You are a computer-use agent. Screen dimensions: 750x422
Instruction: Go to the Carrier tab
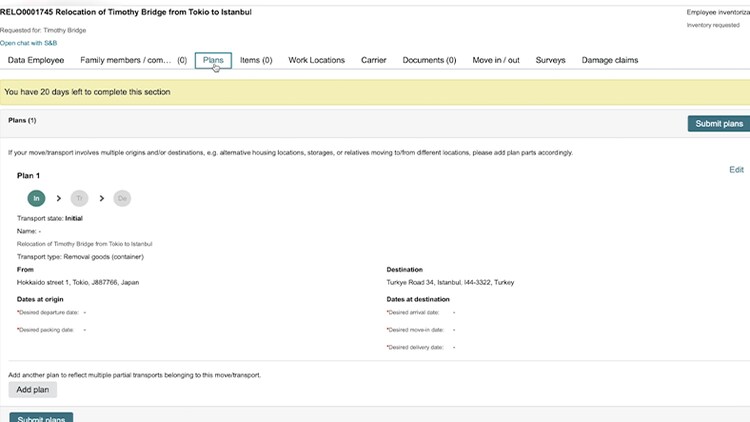[x=374, y=60]
